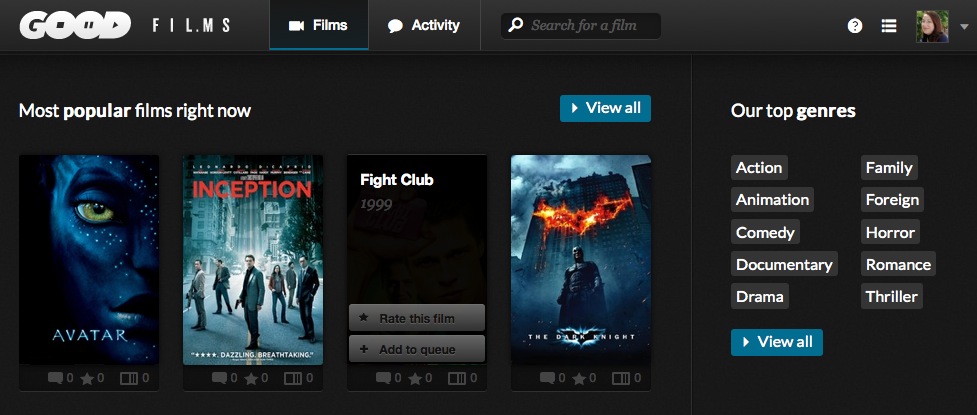Click the star rating icon under Inception

[251, 379]
